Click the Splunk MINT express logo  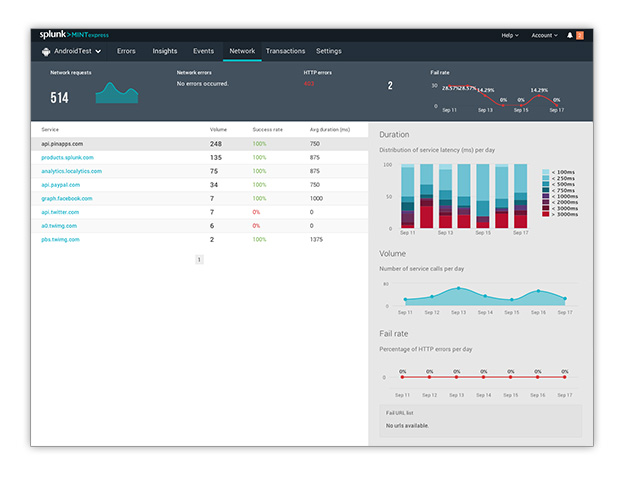74,35
